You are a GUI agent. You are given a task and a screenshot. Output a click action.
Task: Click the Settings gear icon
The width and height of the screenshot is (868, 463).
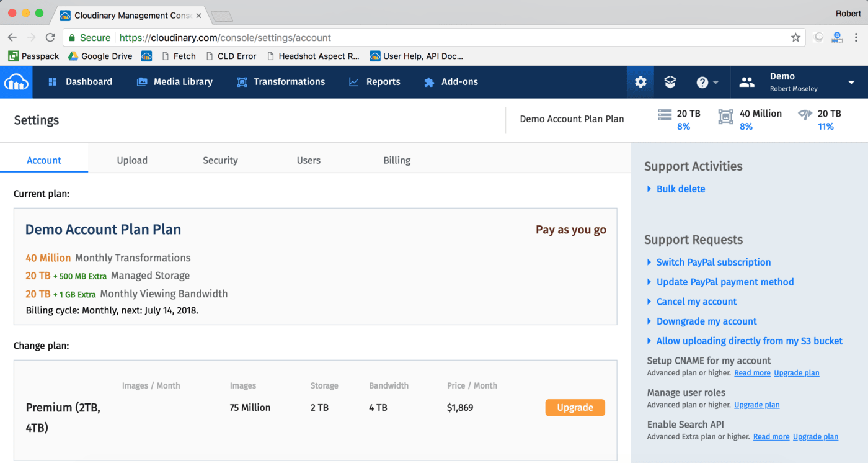click(640, 82)
